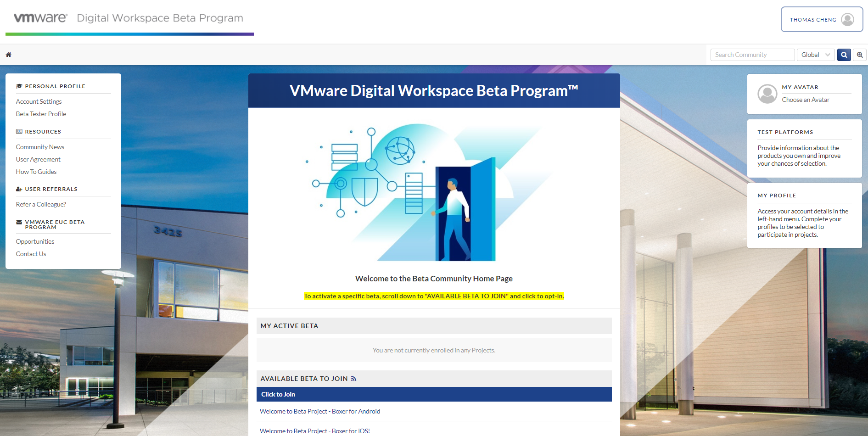868x436 pixels.
Task: Click the home icon in navigation bar
Action: (8, 55)
